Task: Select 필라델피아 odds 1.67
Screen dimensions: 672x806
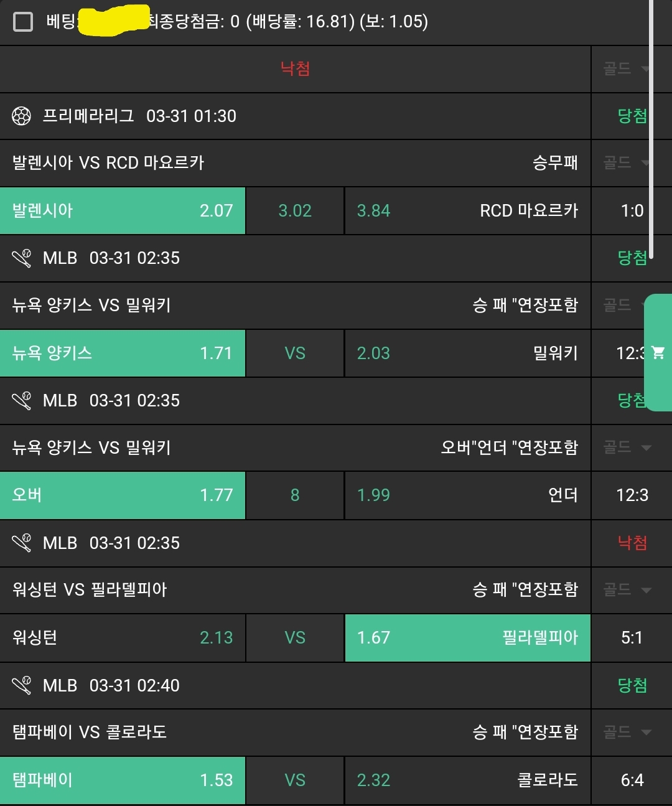Action: click(x=467, y=637)
